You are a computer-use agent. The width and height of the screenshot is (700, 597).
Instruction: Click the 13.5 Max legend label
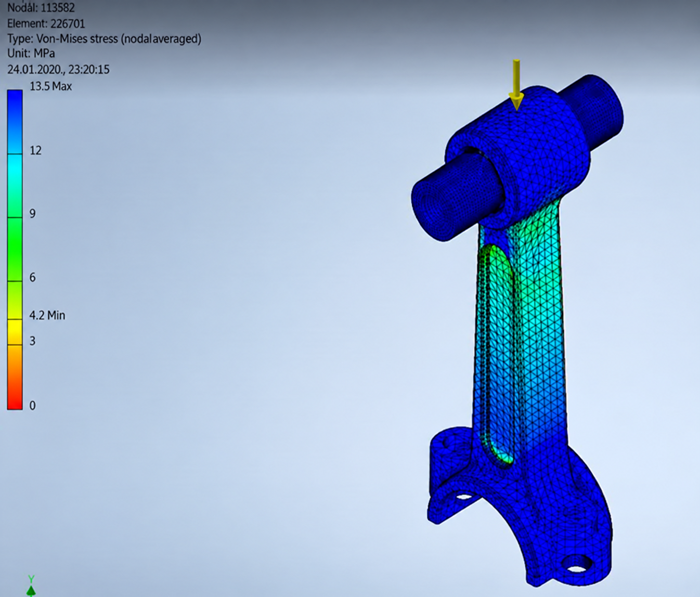click(x=50, y=86)
